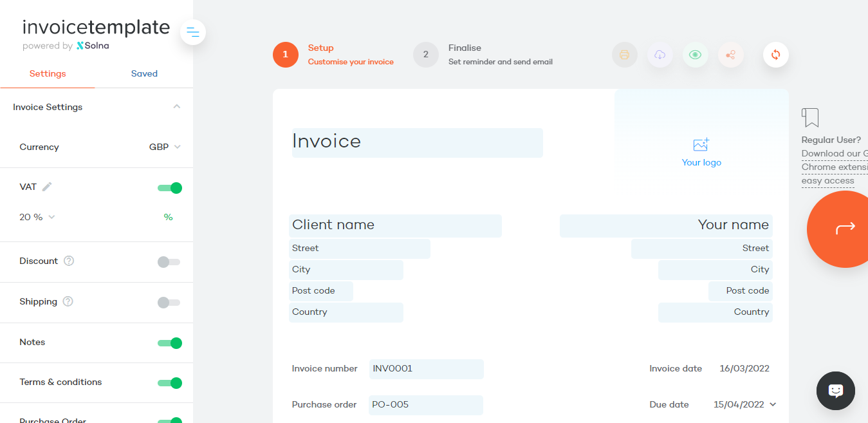Disable the VAT toggle
Screen dimensions: 868x423
[x=170, y=188]
